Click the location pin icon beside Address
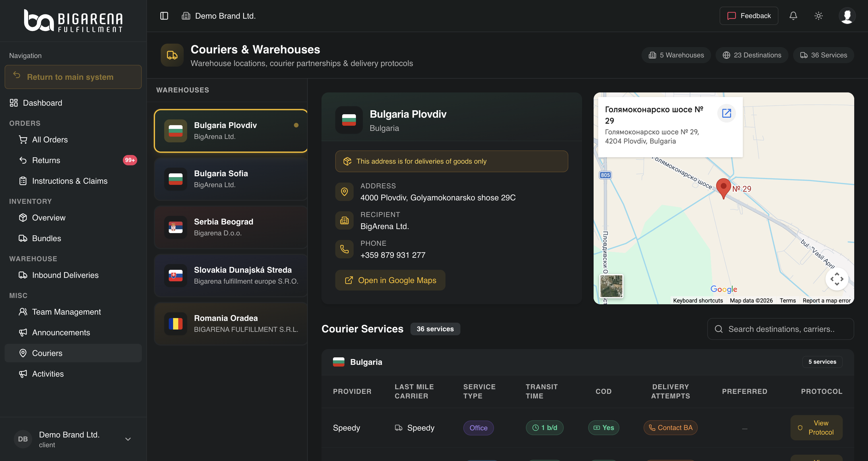This screenshot has height=461, width=868. click(344, 192)
